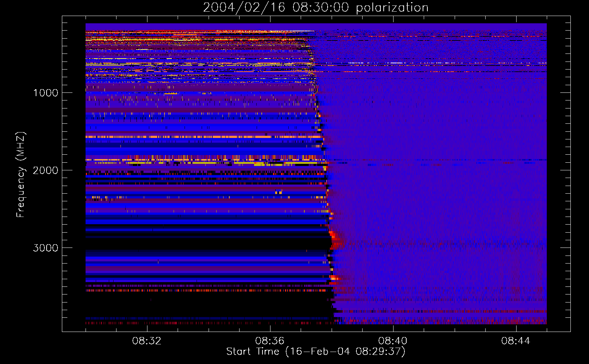Click the plot title '2004/02/16 08:30:00 polarization'
This screenshot has height=364, width=589.
316,7
